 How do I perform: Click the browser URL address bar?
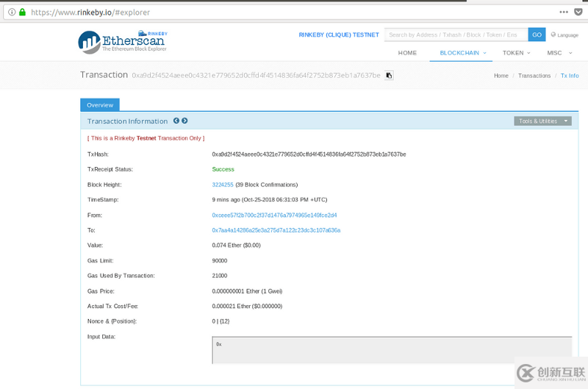pyautogui.click(x=293, y=12)
